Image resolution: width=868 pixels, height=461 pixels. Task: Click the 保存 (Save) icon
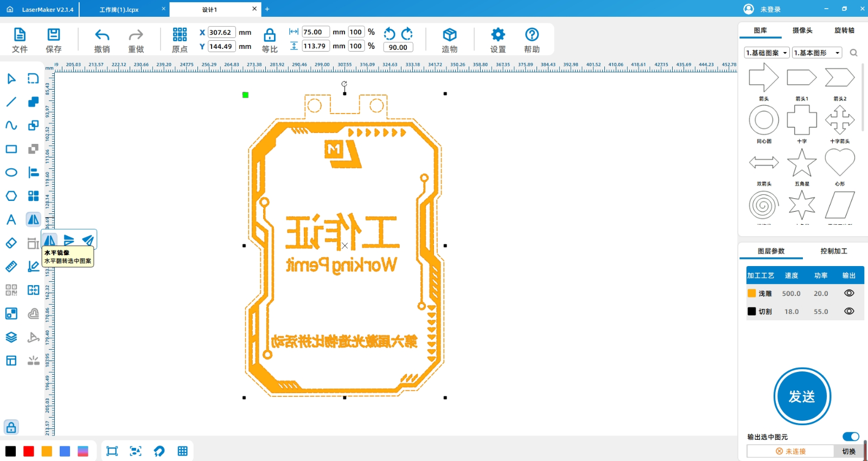tap(53, 35)
